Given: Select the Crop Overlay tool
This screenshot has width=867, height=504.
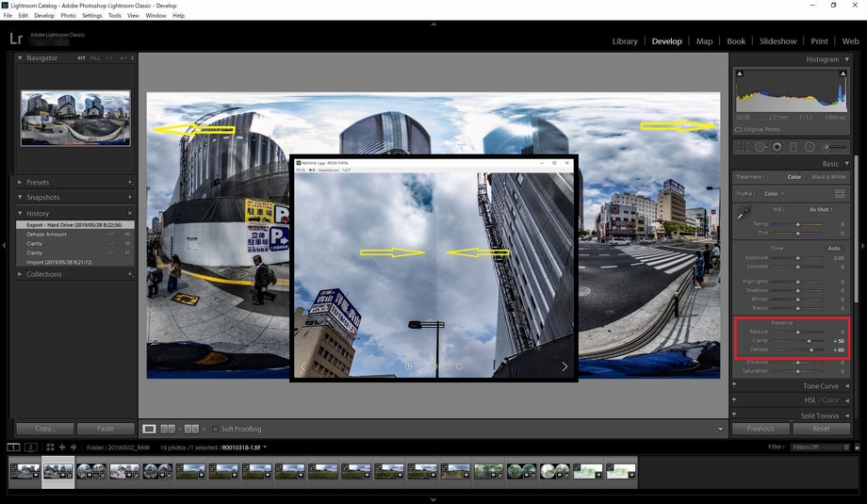Looking at the screenshot, I should 743,147.
